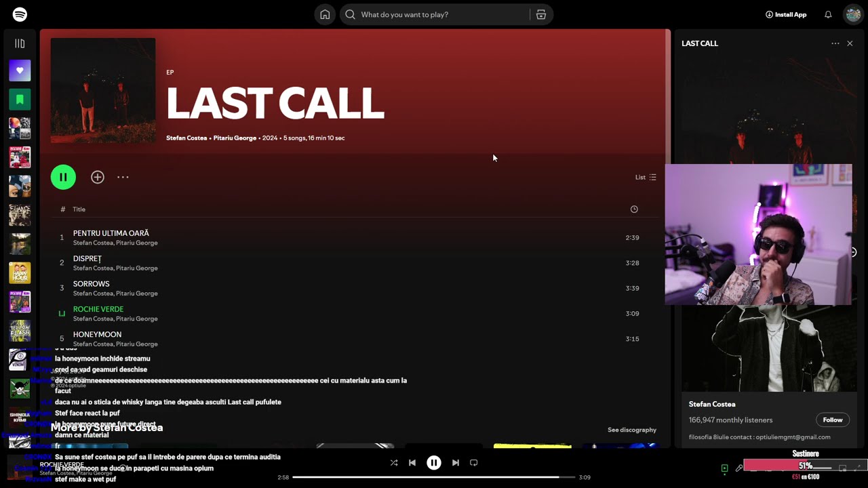Open Stefan Costea artist card name

click(x=712, y=404)
